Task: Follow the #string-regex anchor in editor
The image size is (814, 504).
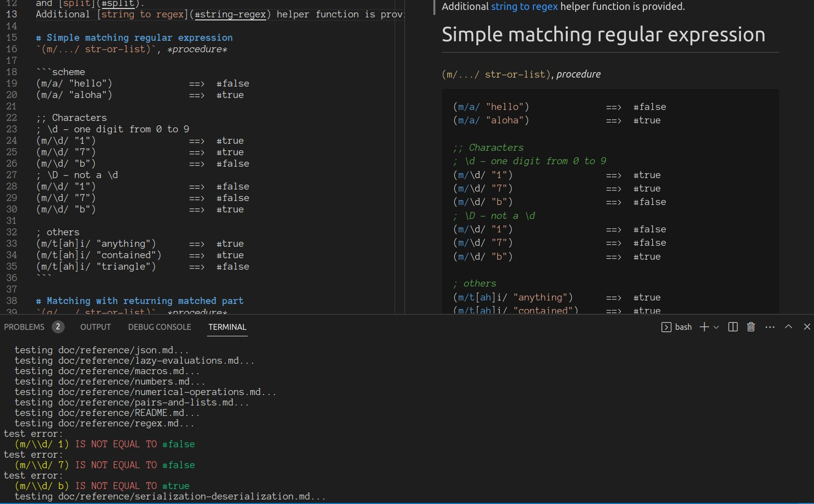Action: pos(230,14)
